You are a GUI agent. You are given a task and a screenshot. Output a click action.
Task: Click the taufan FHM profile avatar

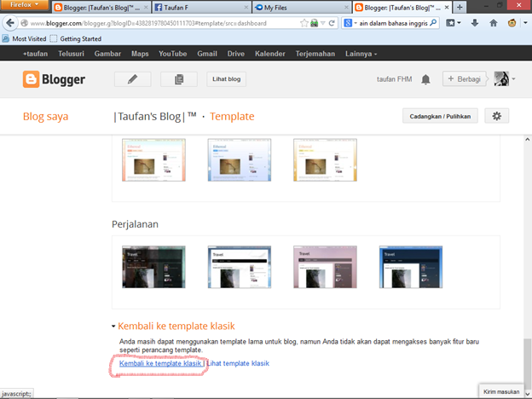click(x=501, y=78)
